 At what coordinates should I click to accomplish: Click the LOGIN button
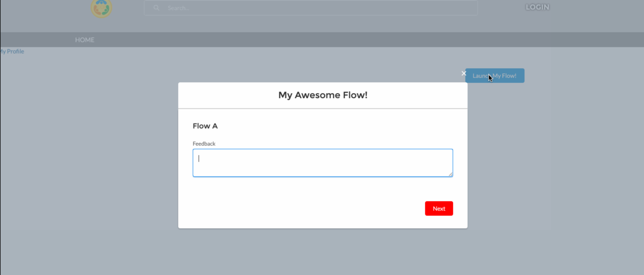[x=537, y=7]
